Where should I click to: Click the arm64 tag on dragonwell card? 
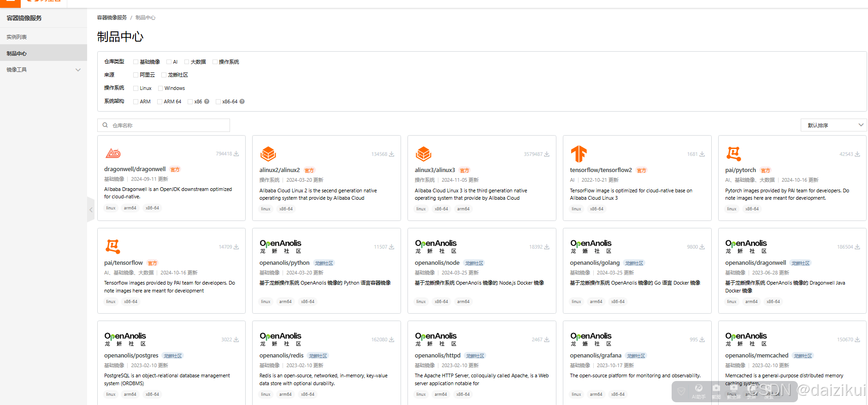(x=130, y=208)
